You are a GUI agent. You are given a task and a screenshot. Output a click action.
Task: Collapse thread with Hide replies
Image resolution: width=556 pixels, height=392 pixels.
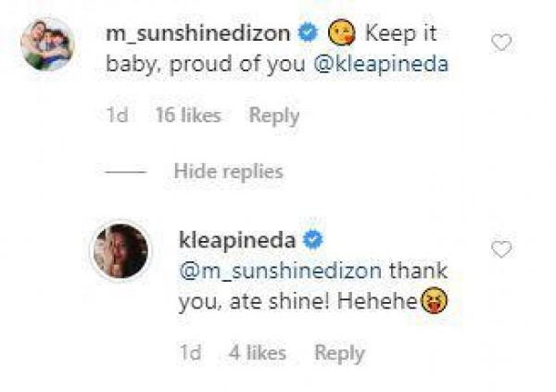click(227, 171)
